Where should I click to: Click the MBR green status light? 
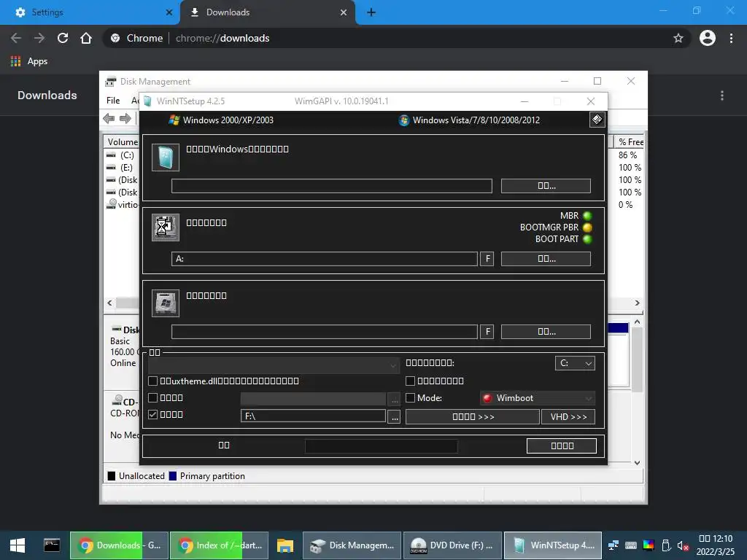click(587, 216)
